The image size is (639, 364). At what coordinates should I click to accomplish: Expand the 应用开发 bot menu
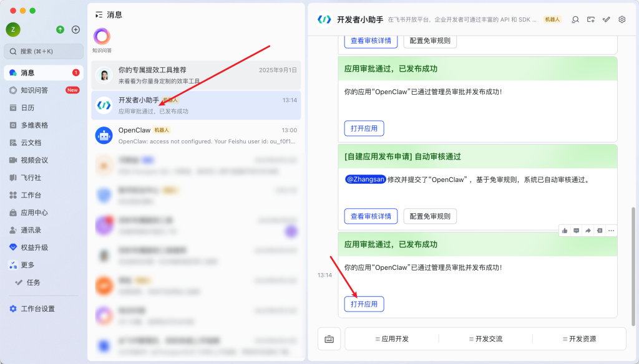pos(392,338)
